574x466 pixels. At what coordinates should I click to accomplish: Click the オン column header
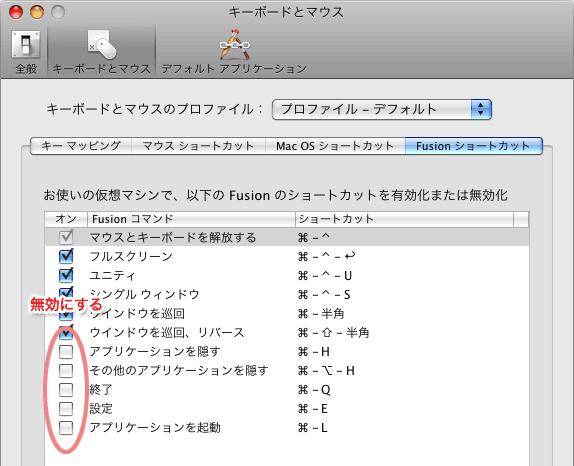click(x=66, y=219)
